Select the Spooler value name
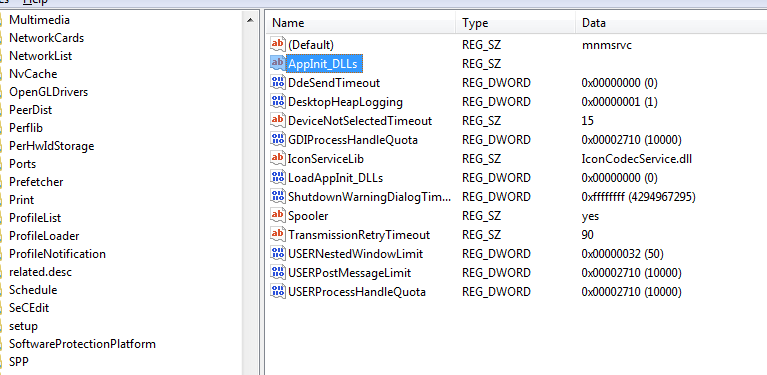This screenshot has height=375, width=767. click(308, 216)
